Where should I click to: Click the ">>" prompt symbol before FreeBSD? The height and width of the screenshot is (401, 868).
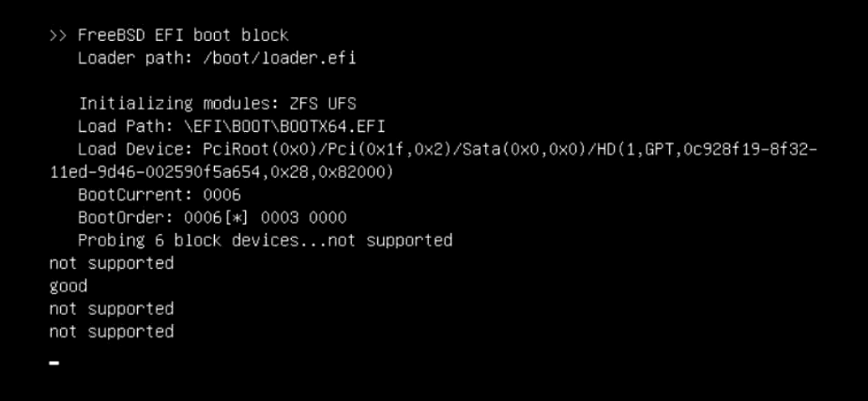point(59,35)
